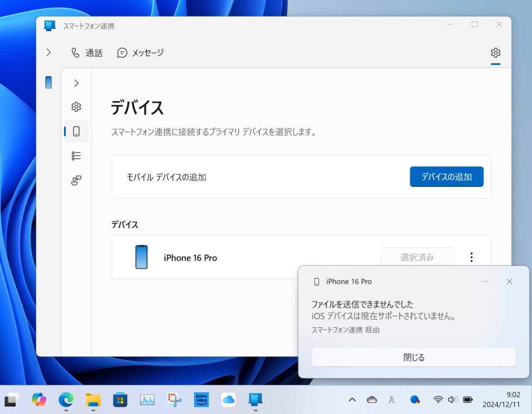Maximize the スマートフォン連携 window
This screenshot has height=414, width=532.
[475, 24]
